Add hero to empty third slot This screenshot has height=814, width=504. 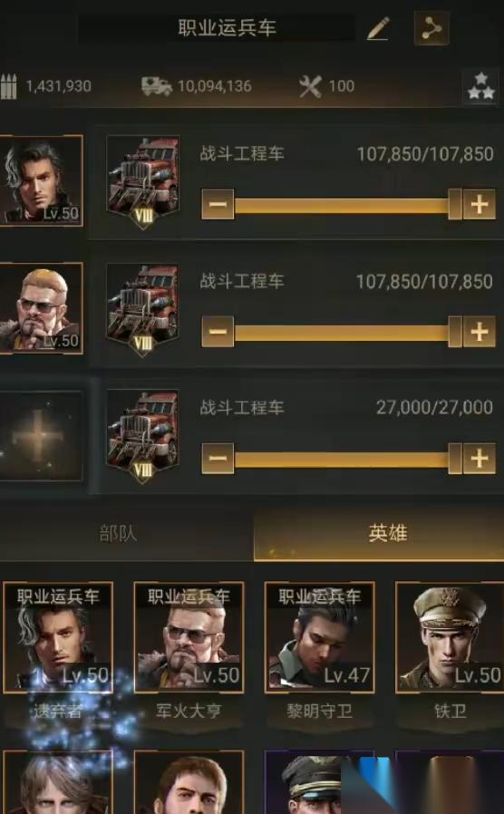(41, 435)
